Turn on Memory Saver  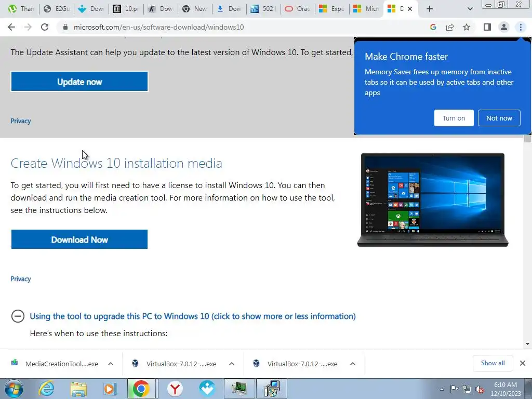(454, 118)
